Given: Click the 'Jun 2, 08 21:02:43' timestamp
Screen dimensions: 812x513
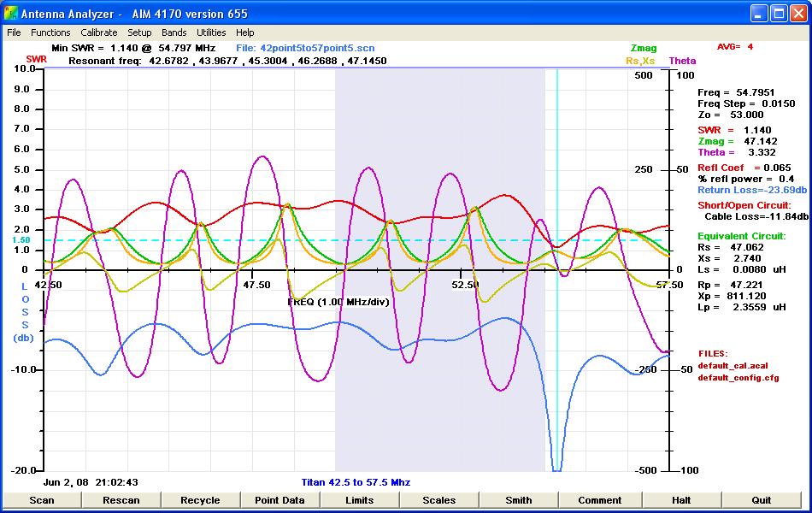Looking at the screenshot, I should coord(91,482).
